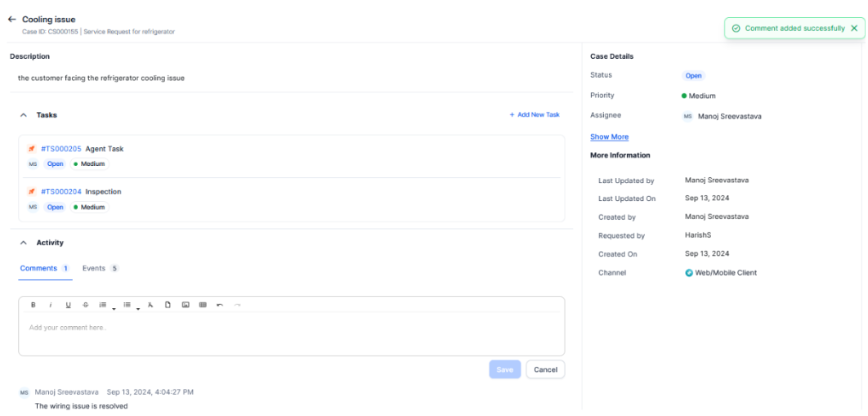Go back using the arrow beside Cooling issue

click(x=12, y=19)
